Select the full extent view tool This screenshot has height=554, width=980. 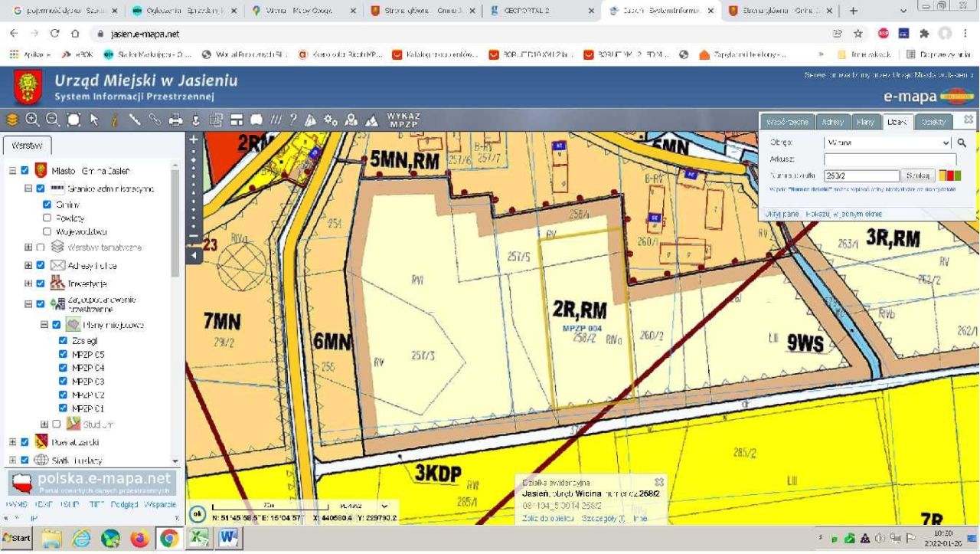point(73,120)
